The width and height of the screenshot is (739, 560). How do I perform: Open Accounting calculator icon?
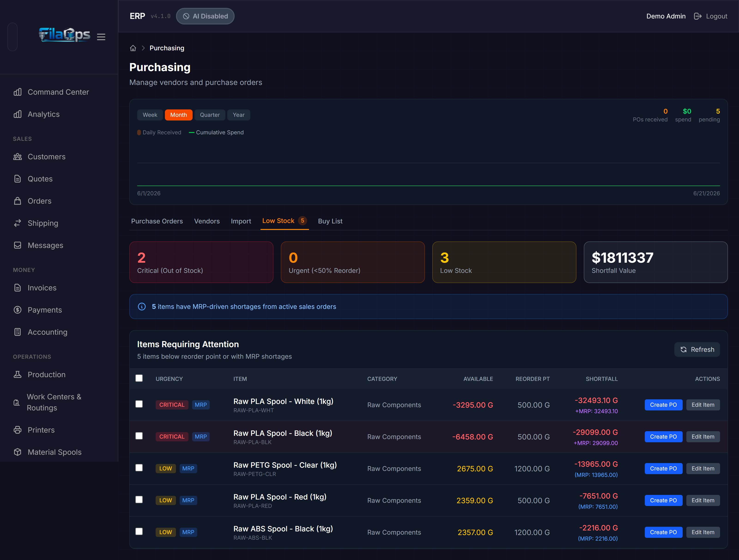click(18, 332)
